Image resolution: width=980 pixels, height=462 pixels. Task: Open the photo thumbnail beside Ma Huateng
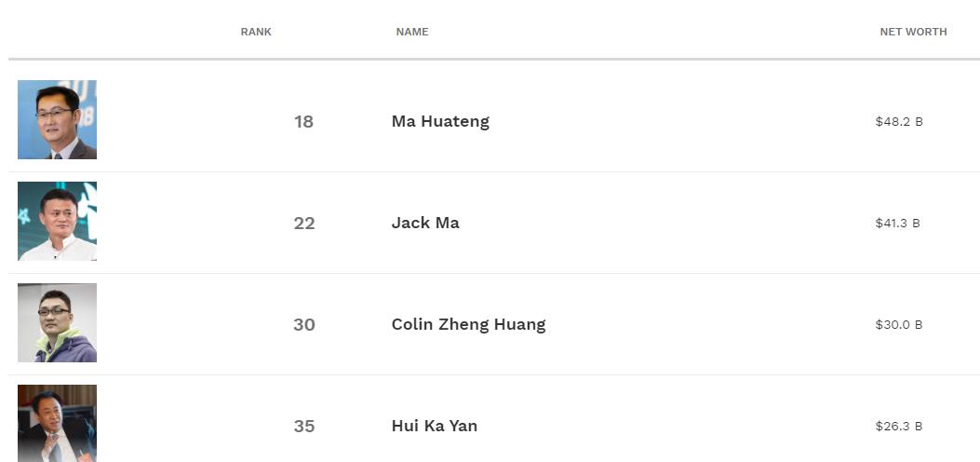coord(57,120)
